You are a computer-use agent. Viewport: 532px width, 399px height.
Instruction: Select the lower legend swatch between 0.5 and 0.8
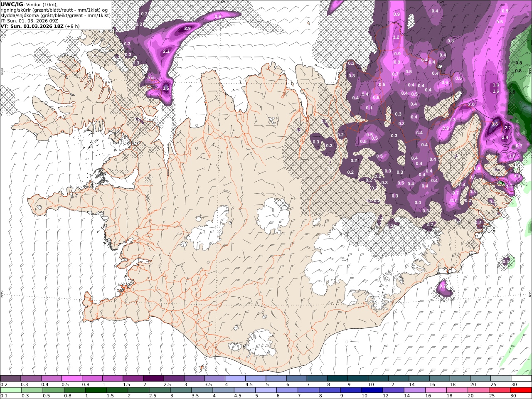coord(53,390)
